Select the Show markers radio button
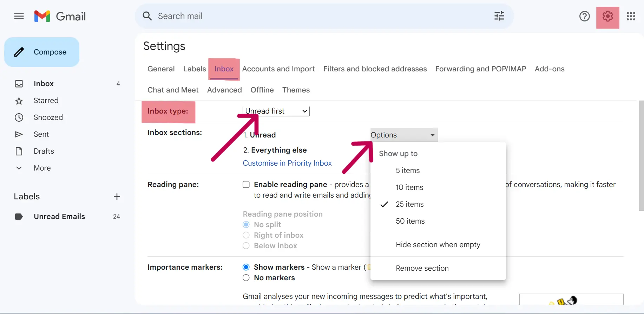The width and height of the screenshot is (644, 314). click(246, 267)
